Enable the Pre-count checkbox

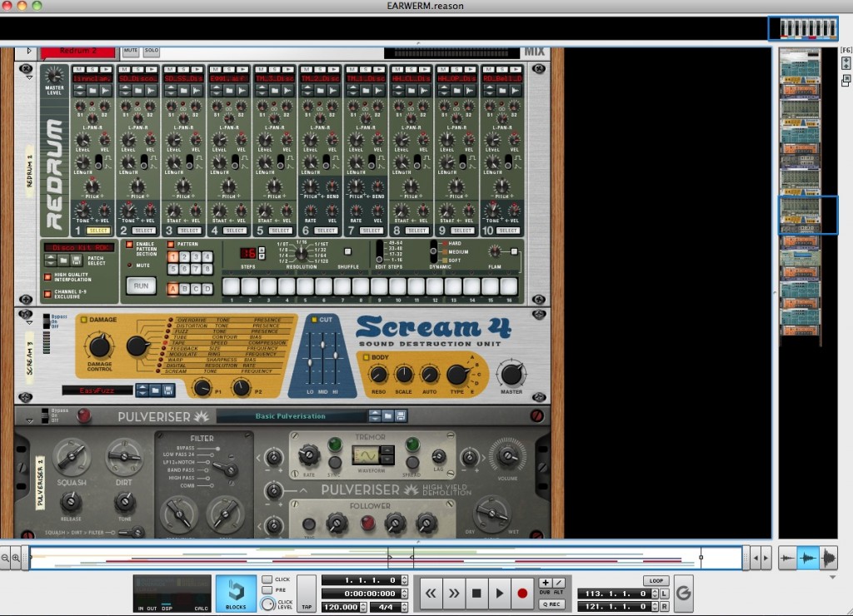(x=267, y=590)
